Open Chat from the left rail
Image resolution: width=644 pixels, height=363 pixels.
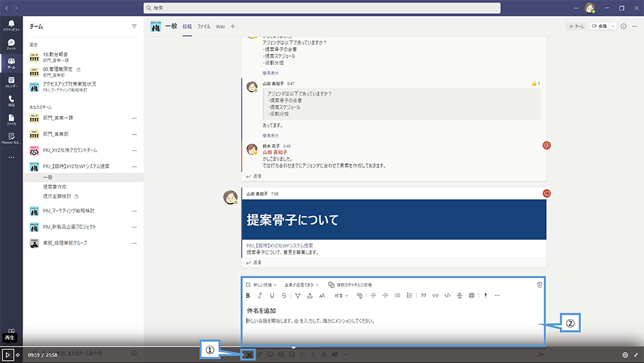[11, 44]
